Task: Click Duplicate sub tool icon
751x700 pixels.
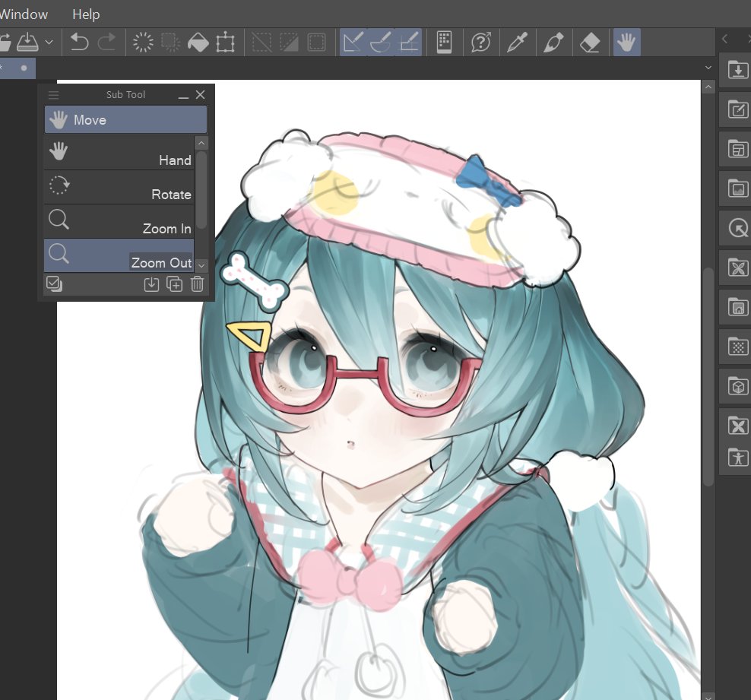Action: [174, 284]
